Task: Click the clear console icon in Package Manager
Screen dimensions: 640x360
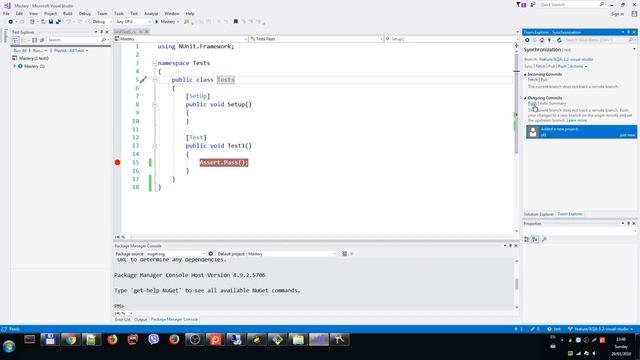Action: point(344,254)
